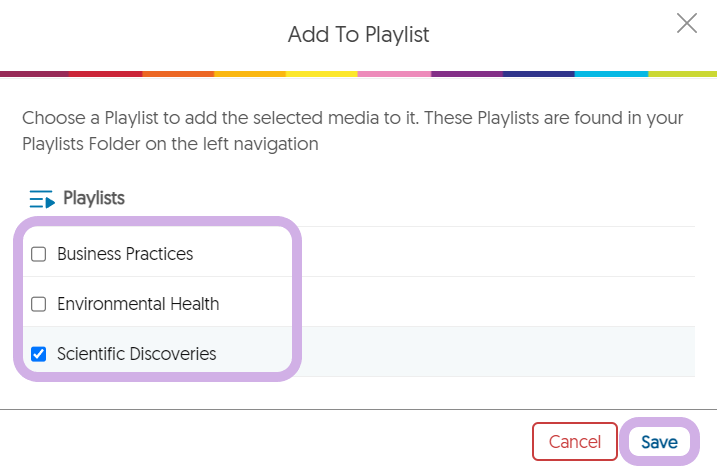Select the Environmental Health label text
The width and height of the screenshot is (717, 471).
(138, 304)
